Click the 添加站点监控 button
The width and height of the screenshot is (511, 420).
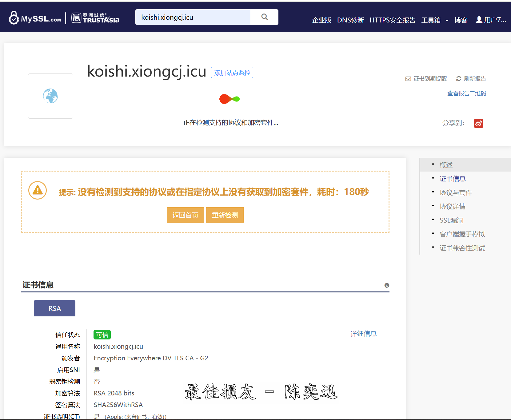coord(232,73)
